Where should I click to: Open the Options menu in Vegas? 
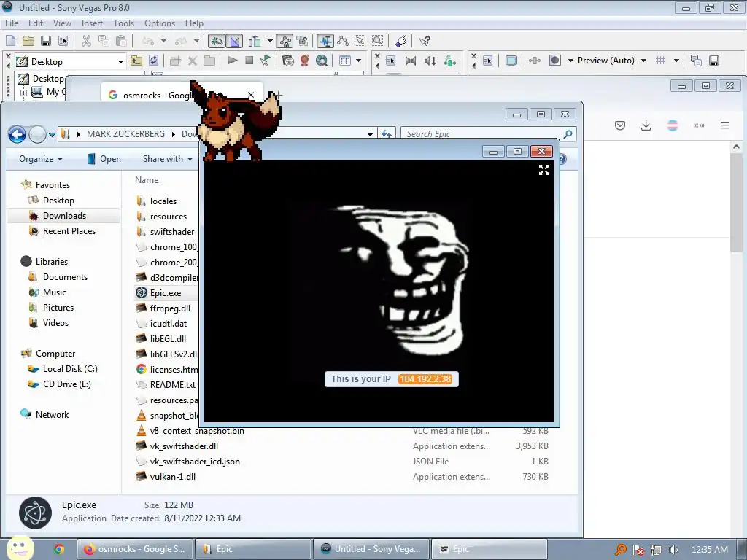click(x=160, y=23)
